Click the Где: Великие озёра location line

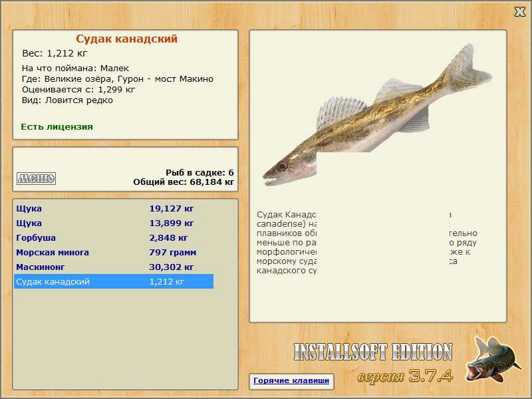(x=118, y=78)
